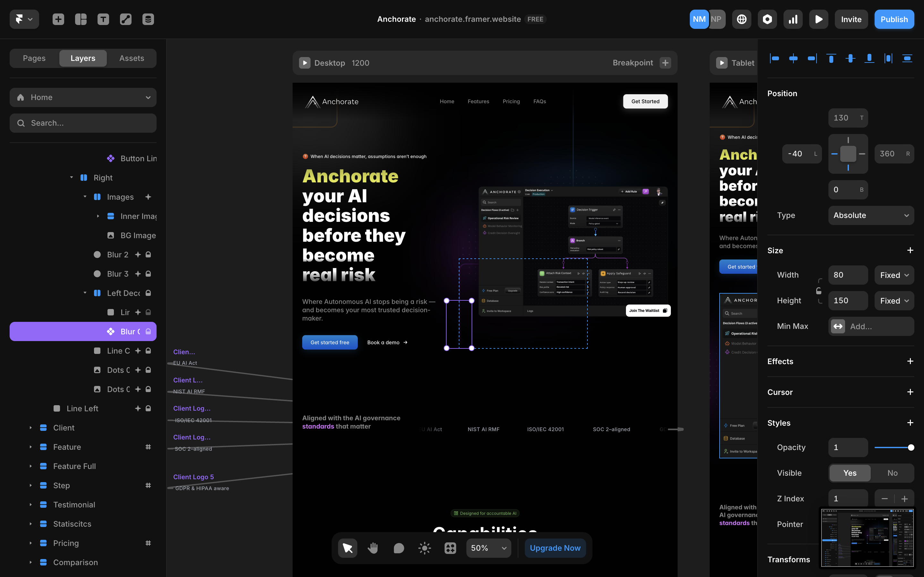Toggle lock on Blur 2 layer

coord(148,255)
